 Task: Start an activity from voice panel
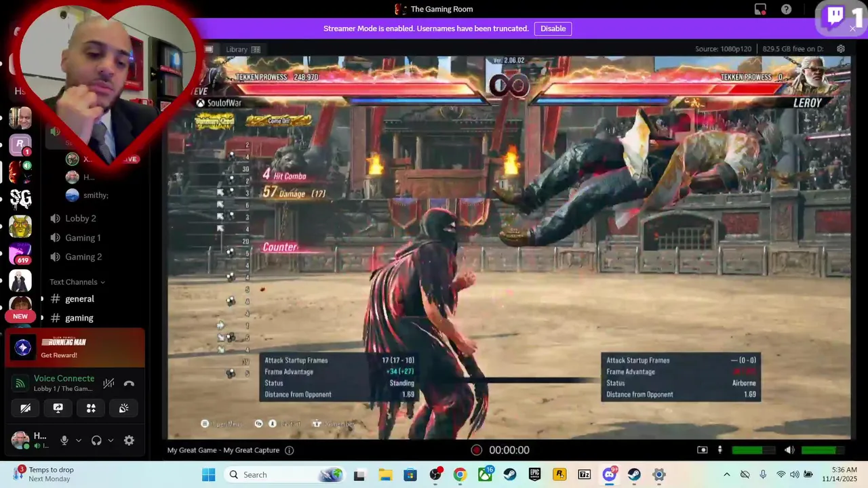coord(91,408)
